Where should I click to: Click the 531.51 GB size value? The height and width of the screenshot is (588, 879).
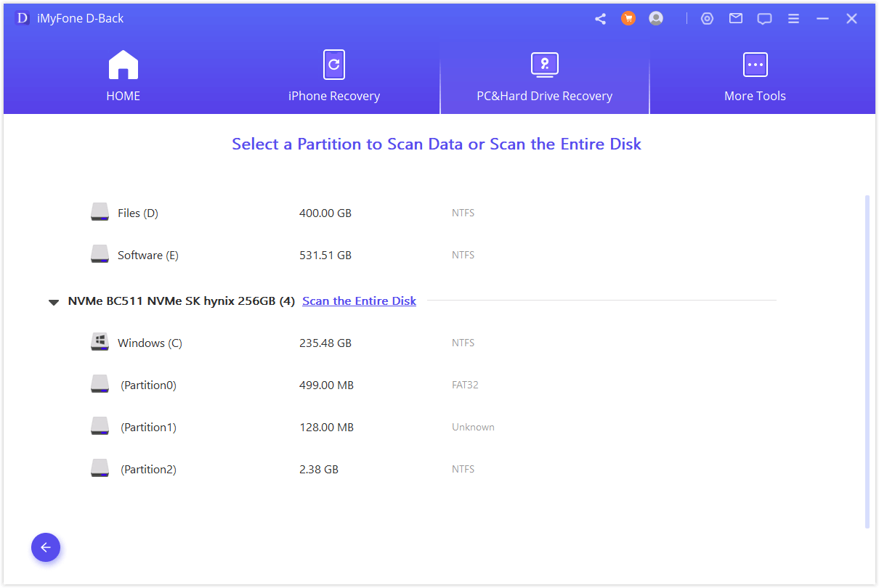coord(325,255)
